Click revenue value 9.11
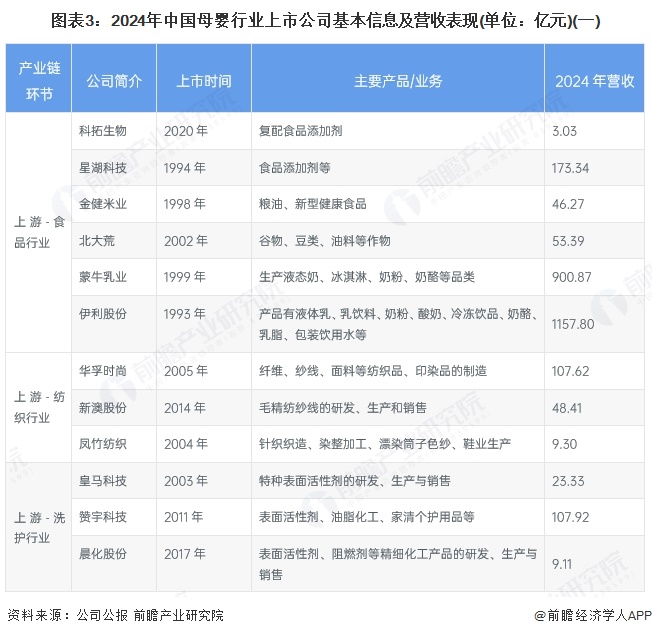Viewport: 652px width, 636px height. click(x=562, y=565)
